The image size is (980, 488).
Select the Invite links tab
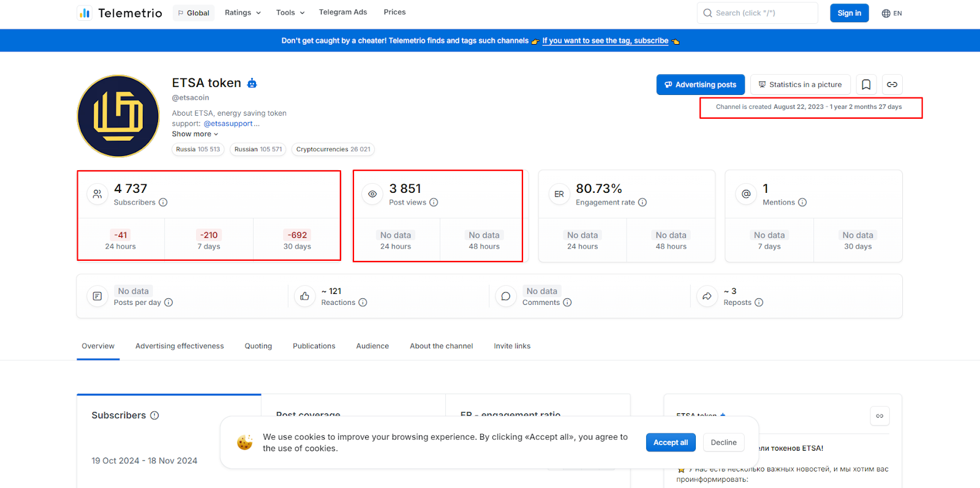512,346
